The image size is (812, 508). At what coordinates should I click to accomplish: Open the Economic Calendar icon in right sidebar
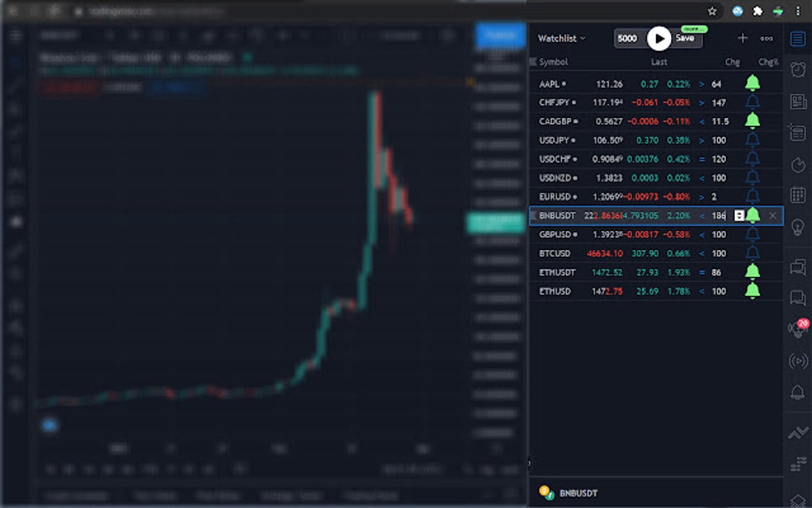tap(798, 193)
